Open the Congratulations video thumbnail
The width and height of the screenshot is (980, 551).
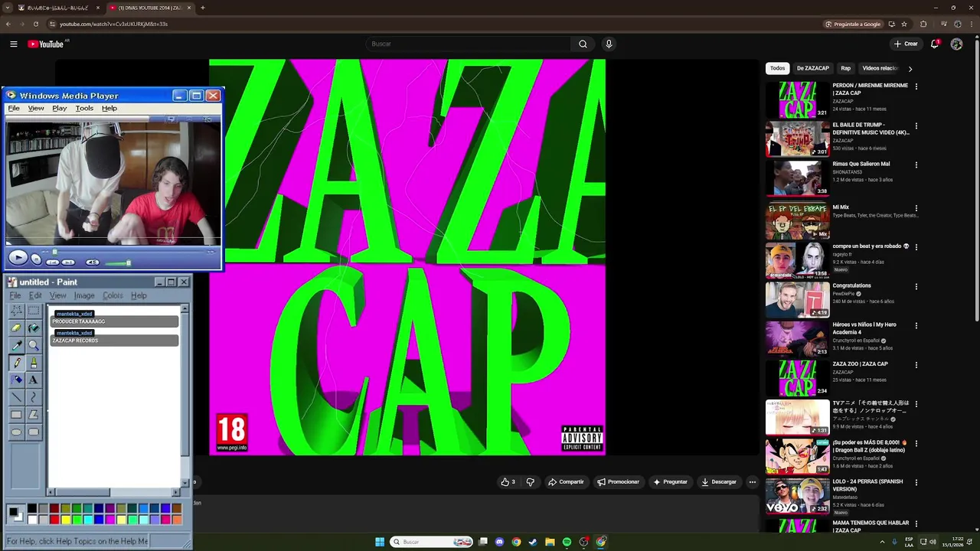pos(797,299)
